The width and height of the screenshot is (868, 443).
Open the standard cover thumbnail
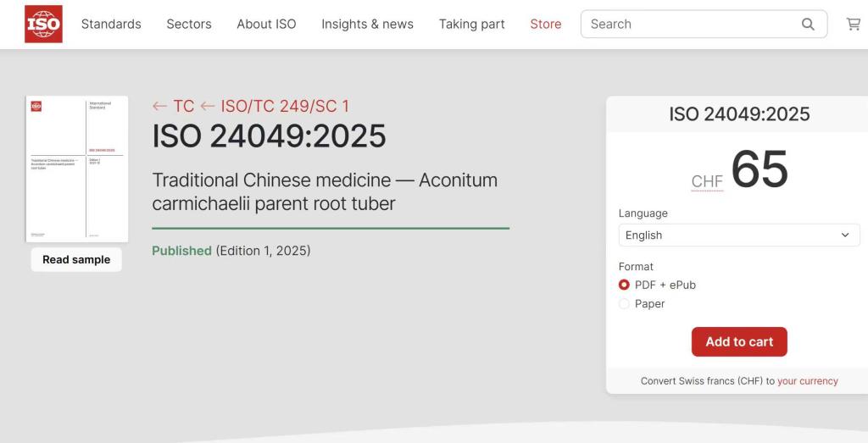77,169
